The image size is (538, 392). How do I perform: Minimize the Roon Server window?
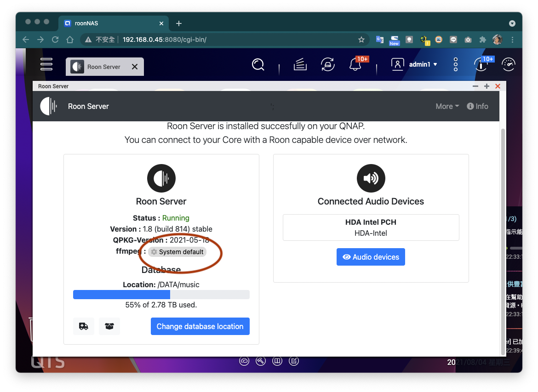(475, 86)
